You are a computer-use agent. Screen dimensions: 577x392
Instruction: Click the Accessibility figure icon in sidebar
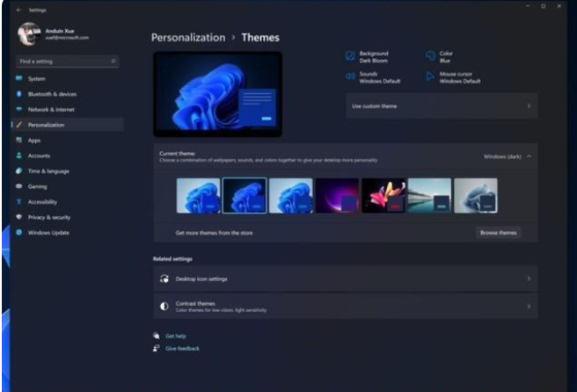click(x=19, y=201)
